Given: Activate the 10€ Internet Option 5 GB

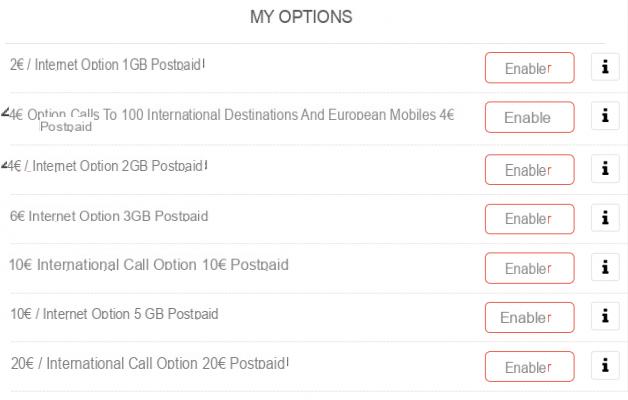Looking at the screenshot, I should click(x=529, y=318).
